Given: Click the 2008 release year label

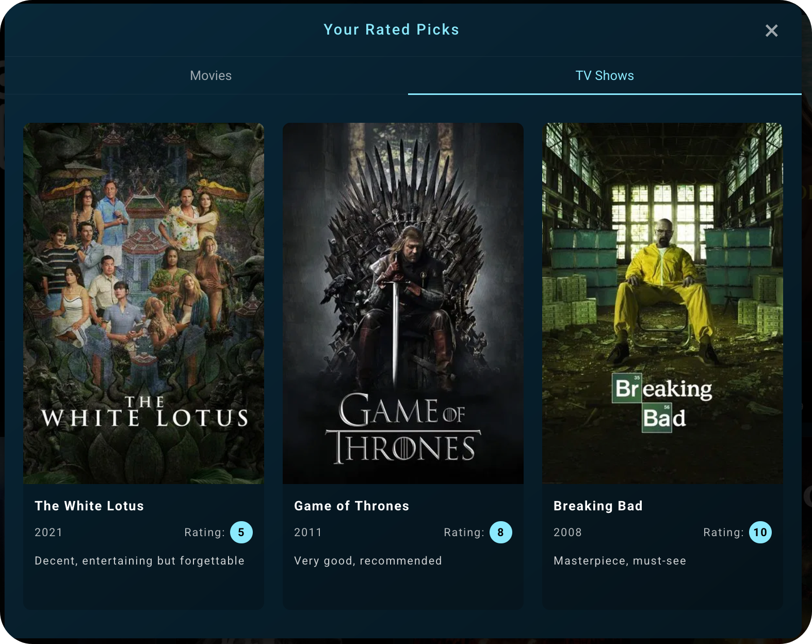Looking at the screenshot, I should (567, 533).
